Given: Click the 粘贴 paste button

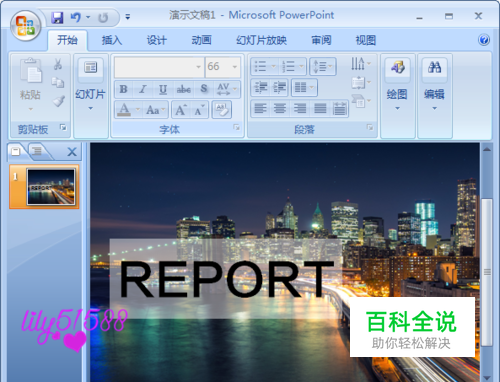Looking at the screenshot, I should coord(30,79).
